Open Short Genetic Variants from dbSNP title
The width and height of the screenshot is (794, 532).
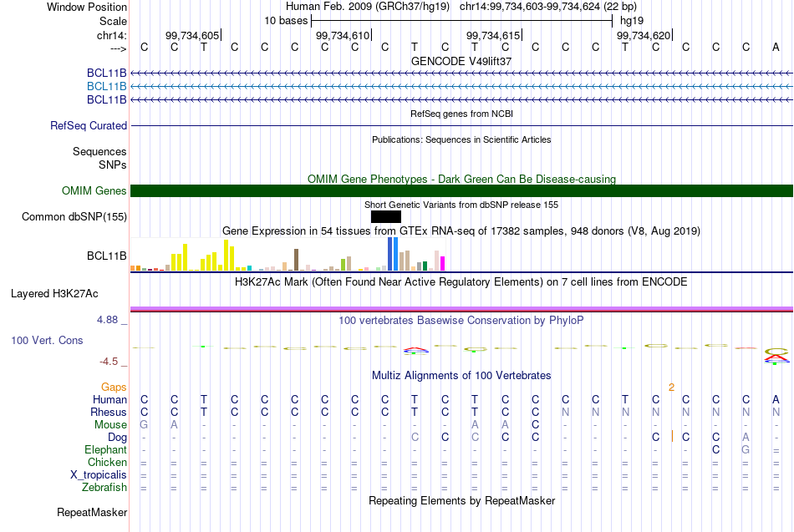pyautogui.click(x=461, y=205)
